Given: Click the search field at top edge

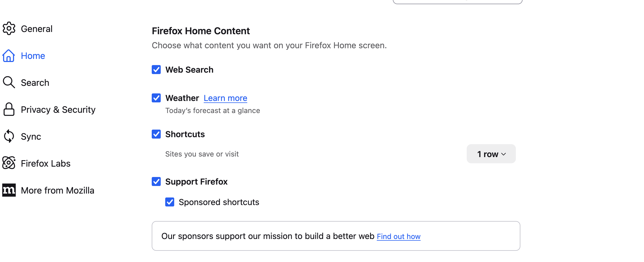Looking at the screenshot, I should tap(457, 1).
